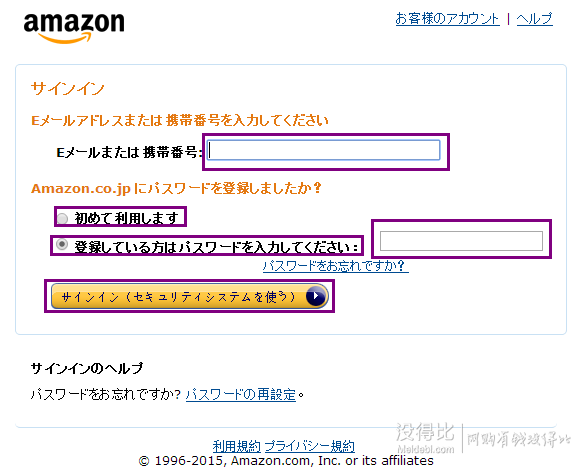Viewport: 582px width, 473px height.
Task: Open the プライバシー規約 footer link
Action: point(310,446)
